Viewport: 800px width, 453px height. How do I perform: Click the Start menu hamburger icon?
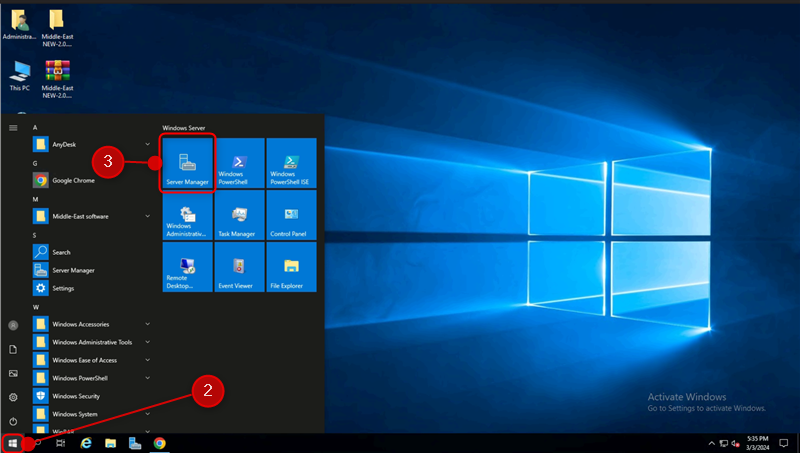point(13,128)
